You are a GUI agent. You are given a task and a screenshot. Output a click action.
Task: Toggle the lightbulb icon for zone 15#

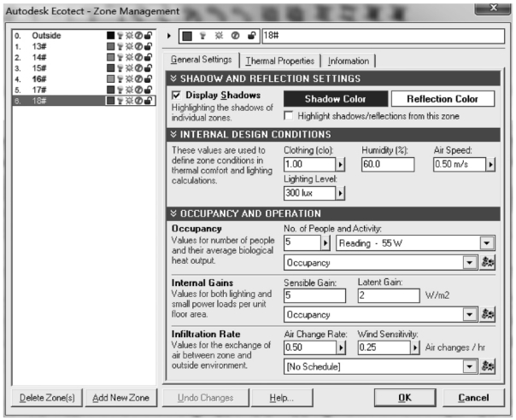[120, 68]
